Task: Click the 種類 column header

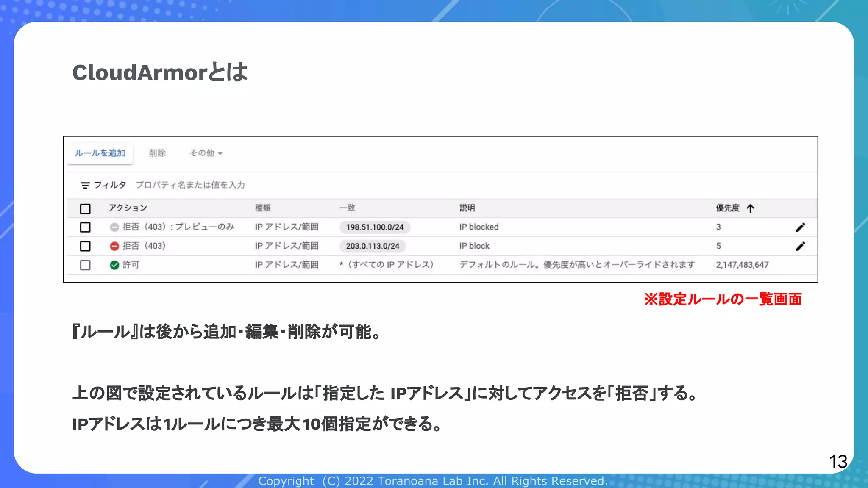Action: pyautogui.click(x=263, y=208)
